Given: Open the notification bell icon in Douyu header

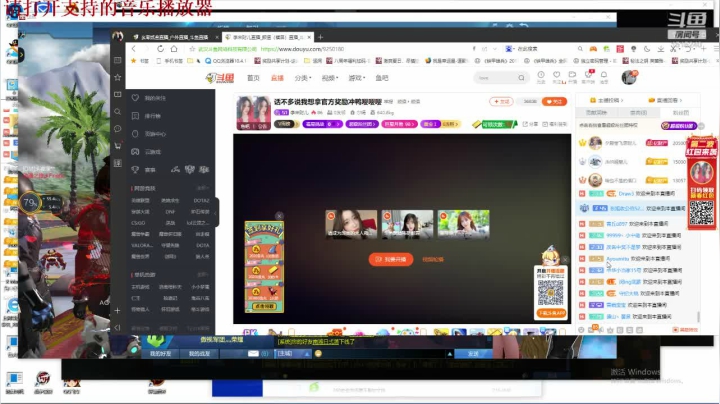Looking at the screenshot, I should [604, 75].
